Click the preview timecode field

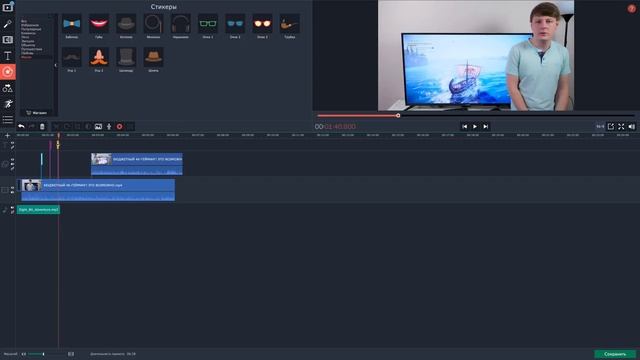(x=335, y=127)
